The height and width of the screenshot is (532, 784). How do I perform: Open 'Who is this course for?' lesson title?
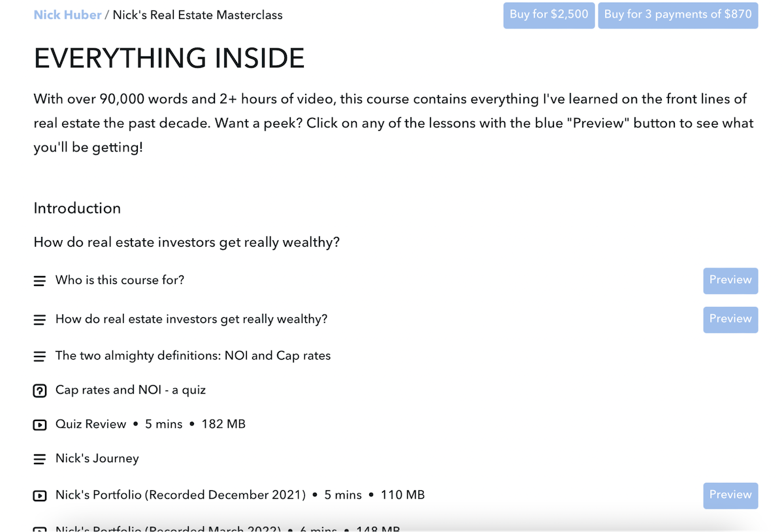point(120,280)
